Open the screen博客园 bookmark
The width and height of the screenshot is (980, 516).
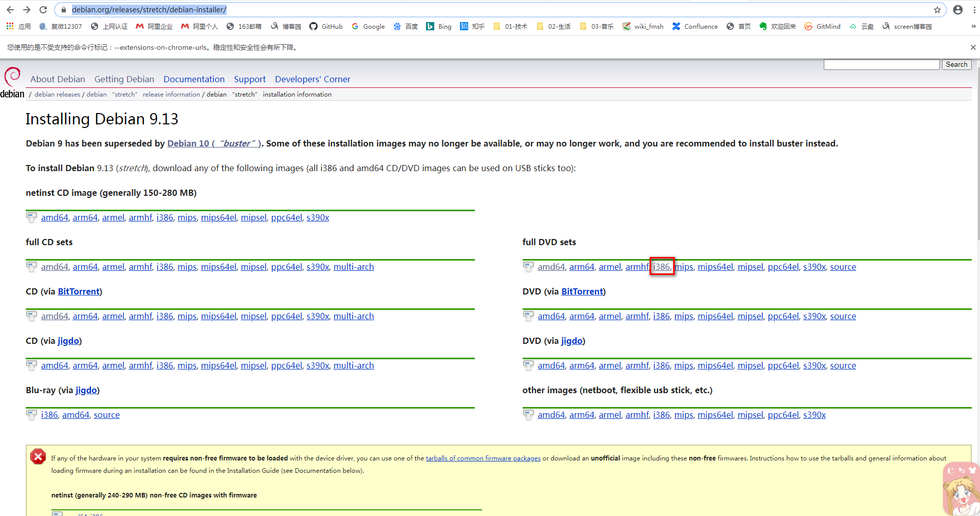click(x=907, y=26)
